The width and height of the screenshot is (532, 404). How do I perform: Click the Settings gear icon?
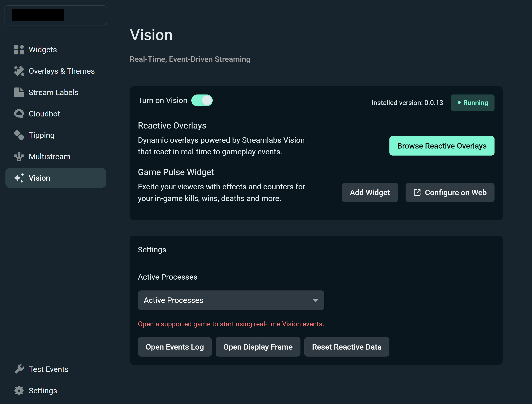click(x=19, y=391)
